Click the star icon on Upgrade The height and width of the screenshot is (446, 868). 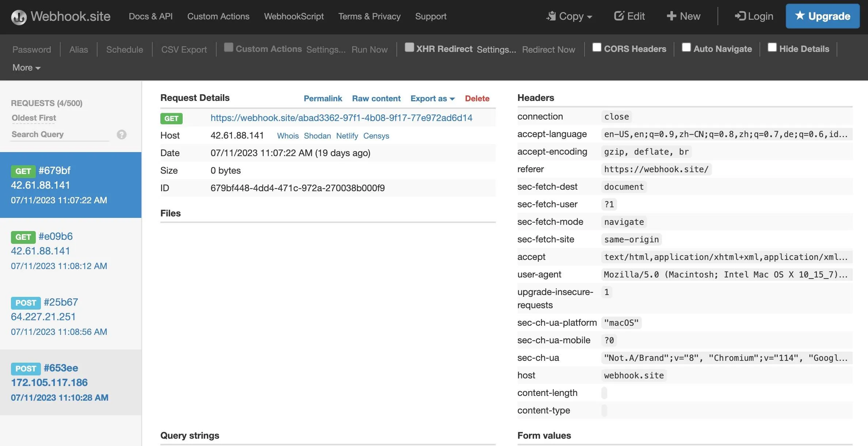(x=800, y=16)
